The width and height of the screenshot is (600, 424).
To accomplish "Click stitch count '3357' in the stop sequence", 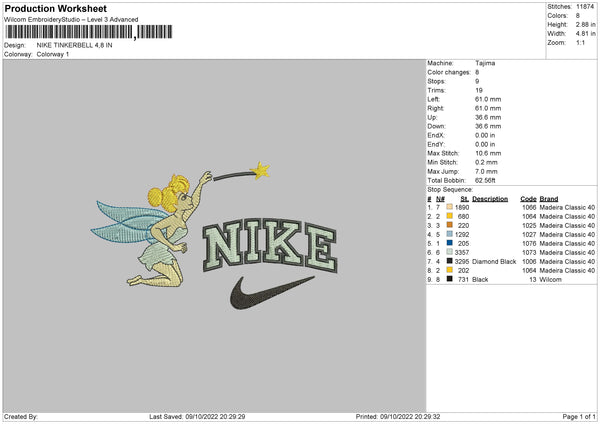I will pyautogui.click(x=461, y=252).
